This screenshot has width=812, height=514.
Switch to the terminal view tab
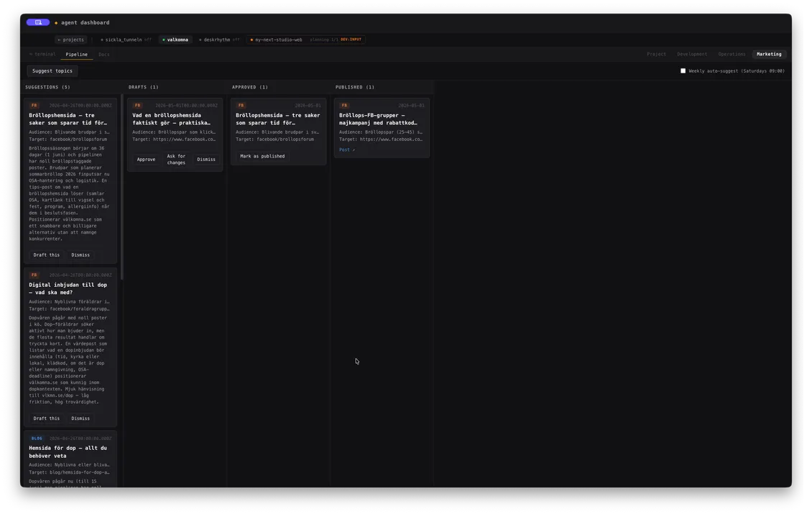click(43, 55)
